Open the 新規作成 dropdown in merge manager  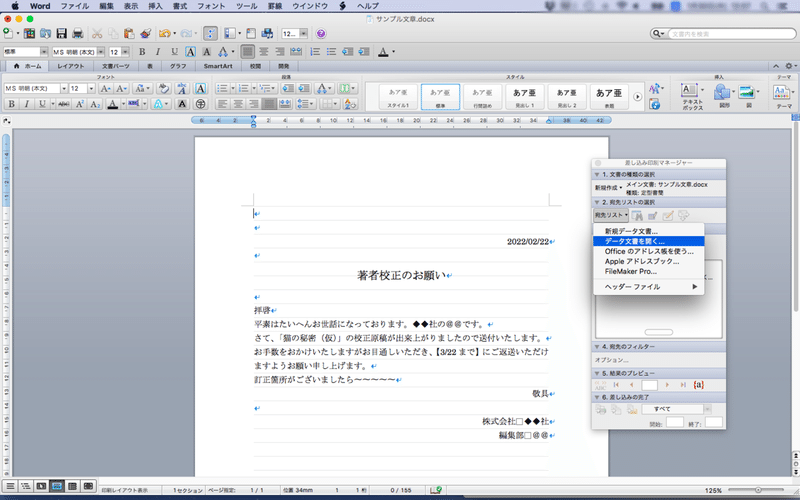[608, 188]
